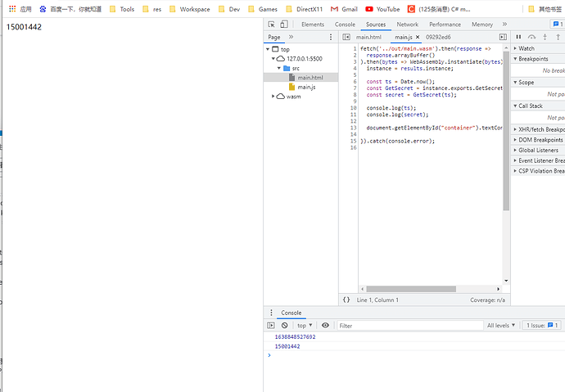Activate the inspect element picker icon
Screen dimensions: 565x392
pos(272,25)
